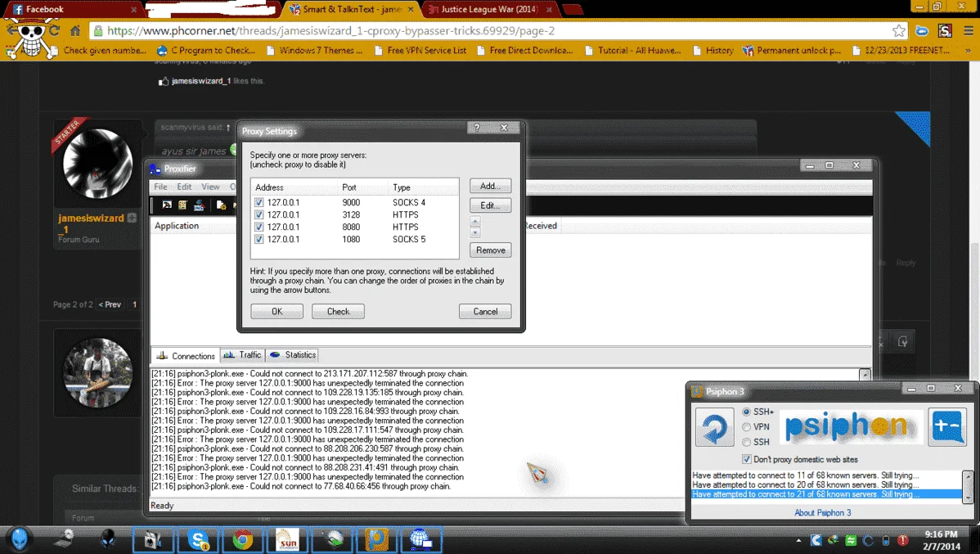The image size is (980, 554).
Task: Open About Psiphon 3 link
Action: pyautogui.click(x=822, y=513)
